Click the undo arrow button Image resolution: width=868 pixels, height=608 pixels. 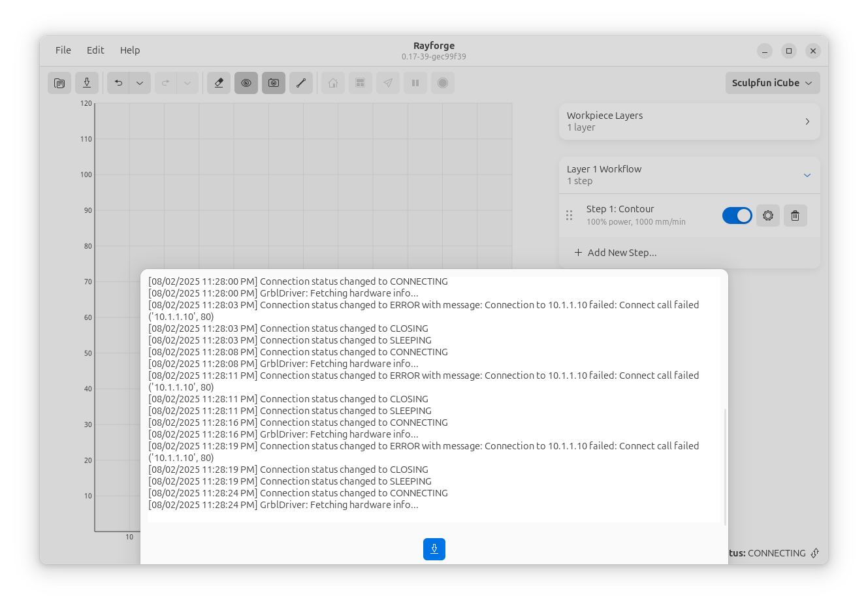(x=118, y=83)
